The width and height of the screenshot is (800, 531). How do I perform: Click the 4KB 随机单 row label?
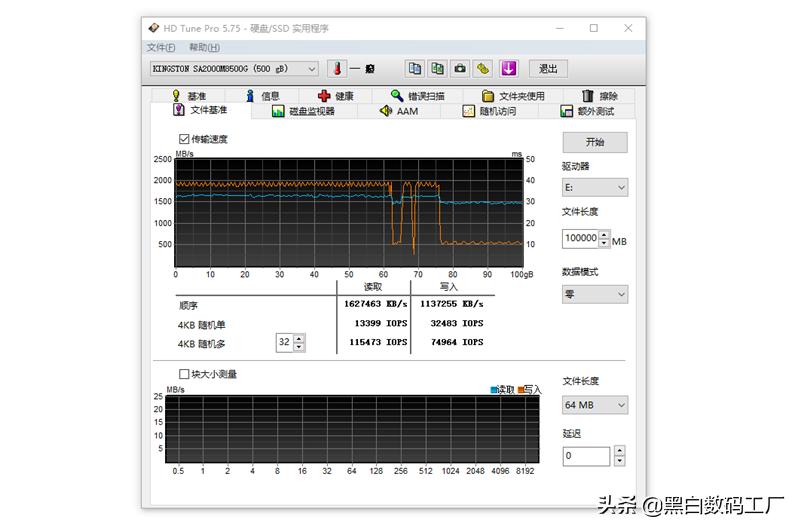[x=202, y=325]
